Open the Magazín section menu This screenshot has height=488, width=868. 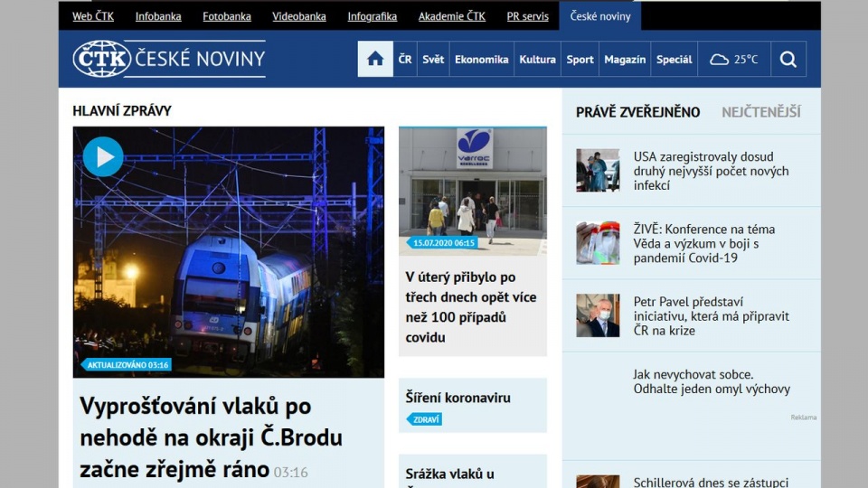[x=625, y=60]
